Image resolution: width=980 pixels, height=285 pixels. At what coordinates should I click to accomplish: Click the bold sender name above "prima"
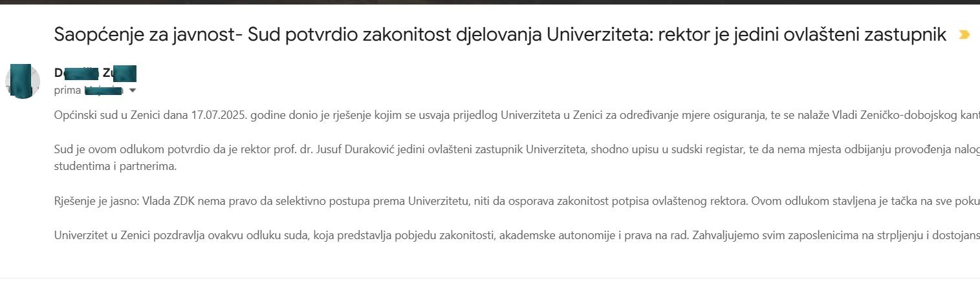95,74
